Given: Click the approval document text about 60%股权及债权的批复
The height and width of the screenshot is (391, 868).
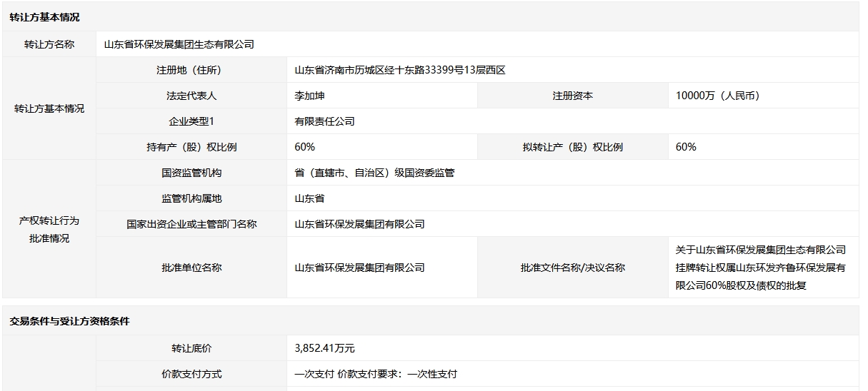Looking at the screenshot, I should point(761,268).
